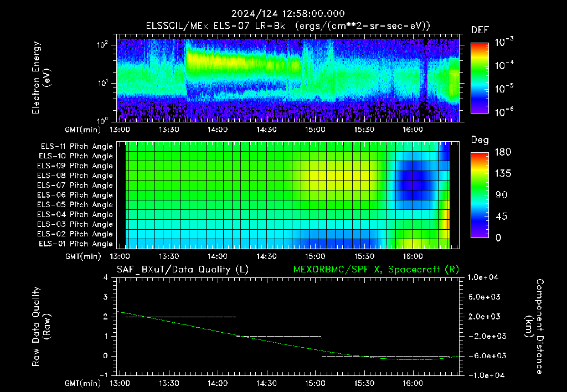Screen dimensions: 567x392
Task: Click the -1 tick on Raw Data Quality axis
Action: [x=104, y=375]
